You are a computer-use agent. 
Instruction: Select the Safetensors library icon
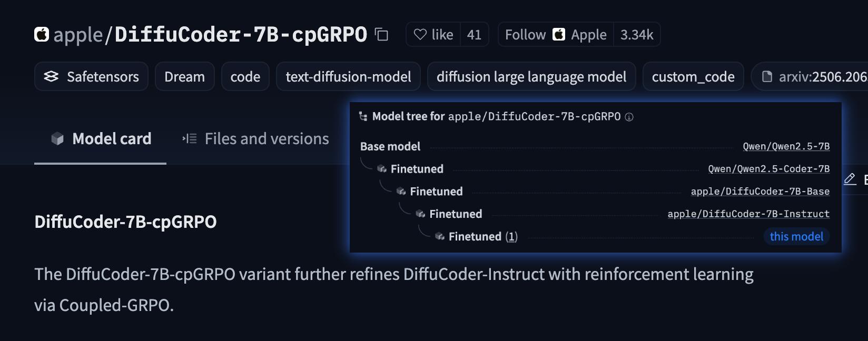tap(51, 76)
